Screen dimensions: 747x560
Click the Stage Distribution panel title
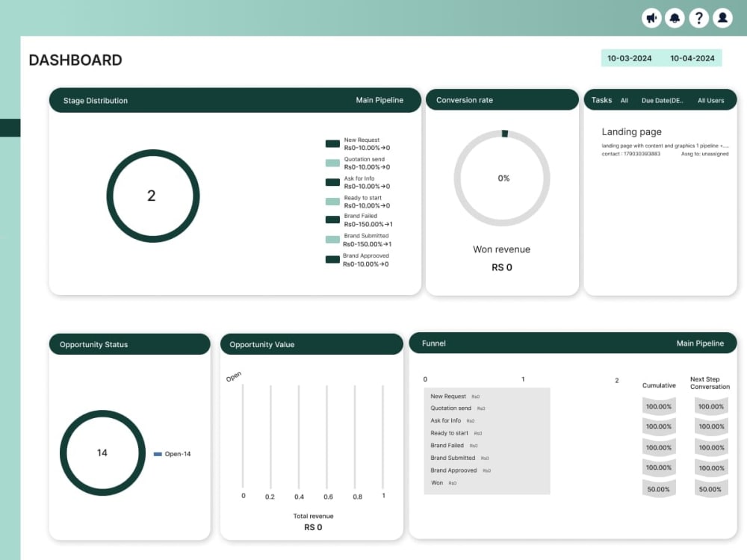(96, 101)
